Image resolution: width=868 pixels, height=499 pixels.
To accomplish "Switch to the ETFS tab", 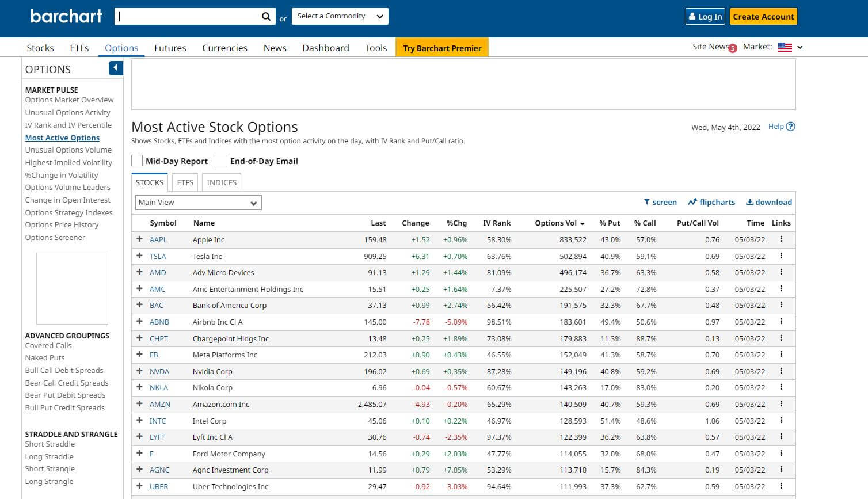I will pos(185,182).
